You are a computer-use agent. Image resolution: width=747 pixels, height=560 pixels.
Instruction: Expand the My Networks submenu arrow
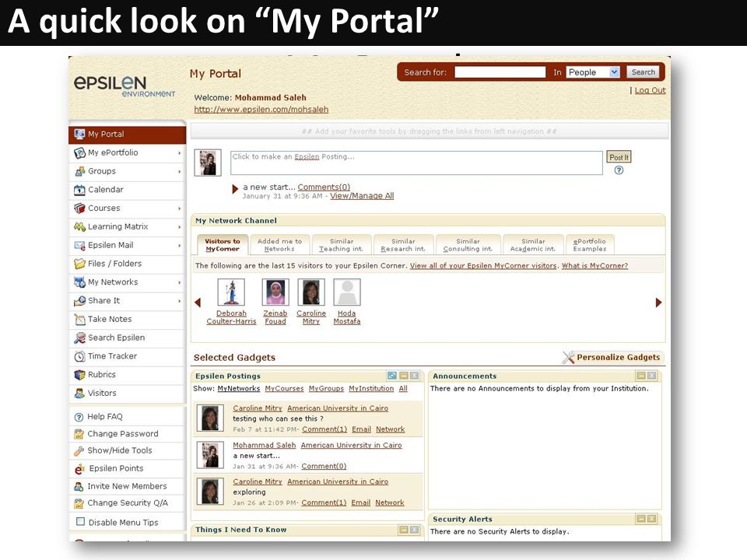(x=180, y=282)
